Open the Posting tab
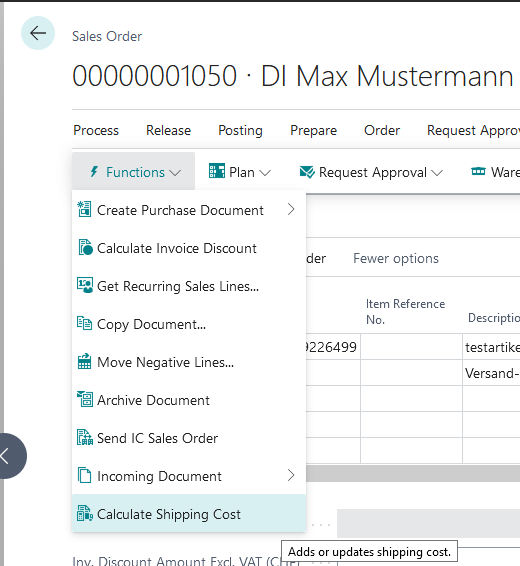 240,130
